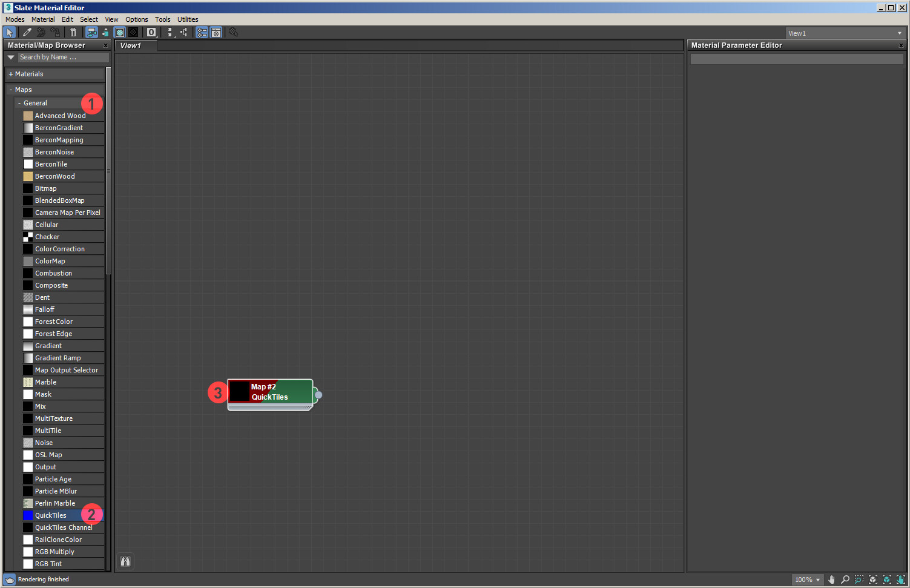
Task: Open the Utilities menu
Action: (x=188, y=19)
